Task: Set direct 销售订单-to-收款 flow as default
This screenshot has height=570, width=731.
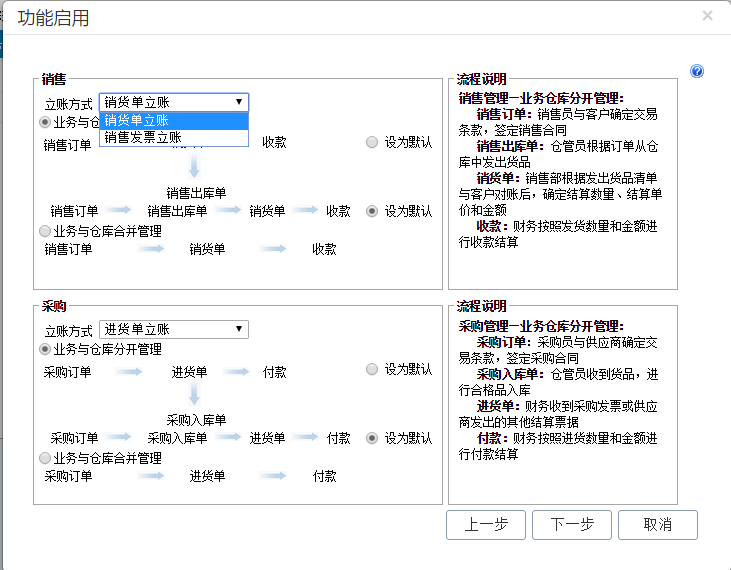Action: click(373, 143)
